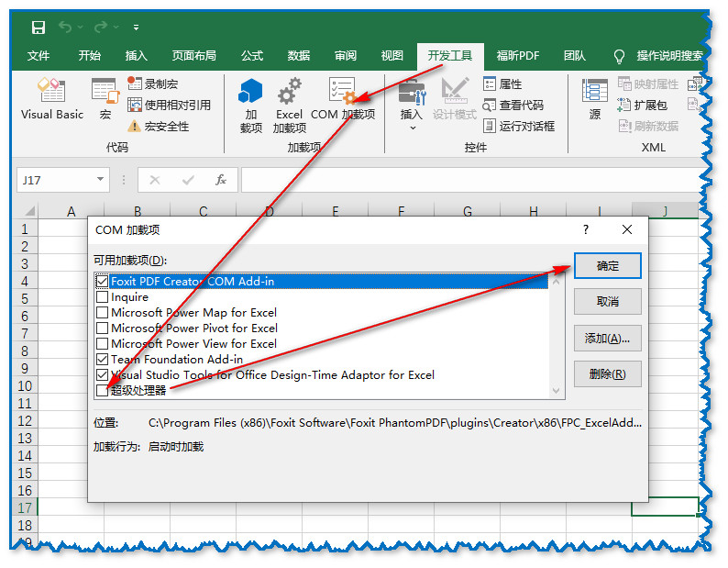Select the Developer (开发工具) tab
Screen dimensions: 728x568
(x=450, y=56)
